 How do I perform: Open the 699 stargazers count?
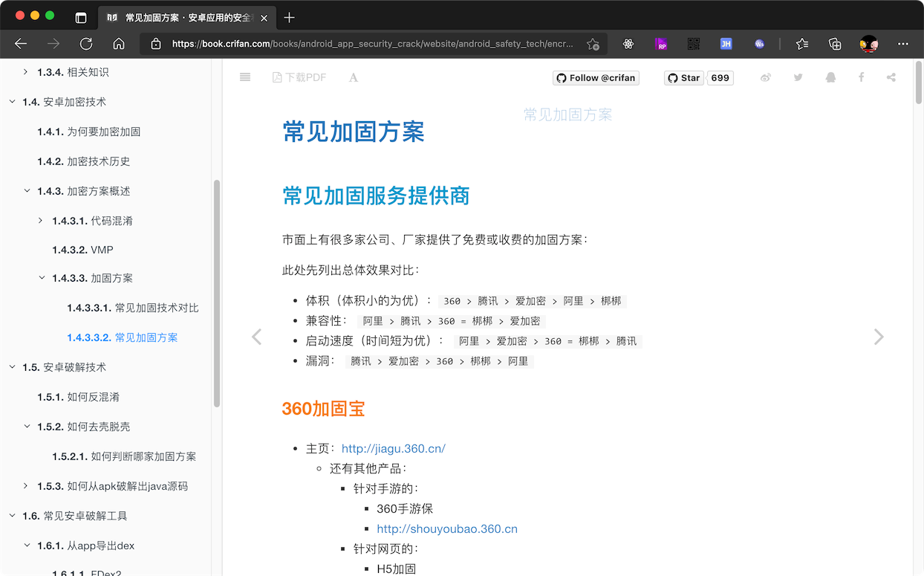tap(720, 78)
